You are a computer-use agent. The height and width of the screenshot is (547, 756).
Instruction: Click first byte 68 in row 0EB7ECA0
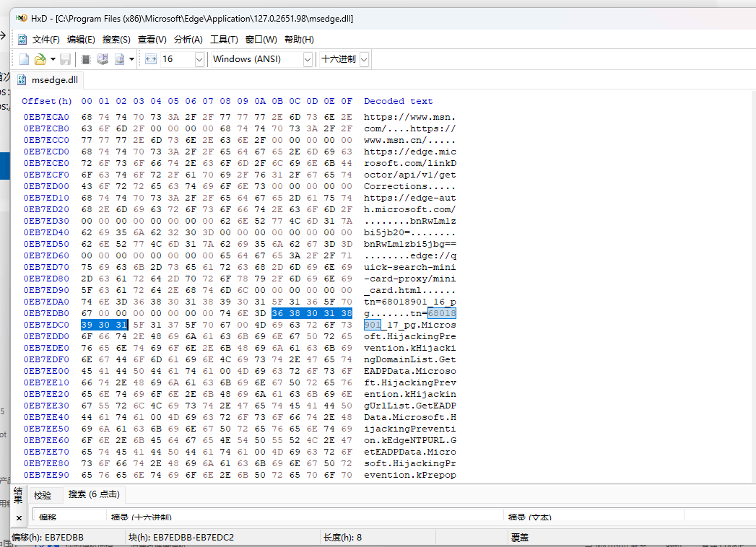click(x=87, y=117)
